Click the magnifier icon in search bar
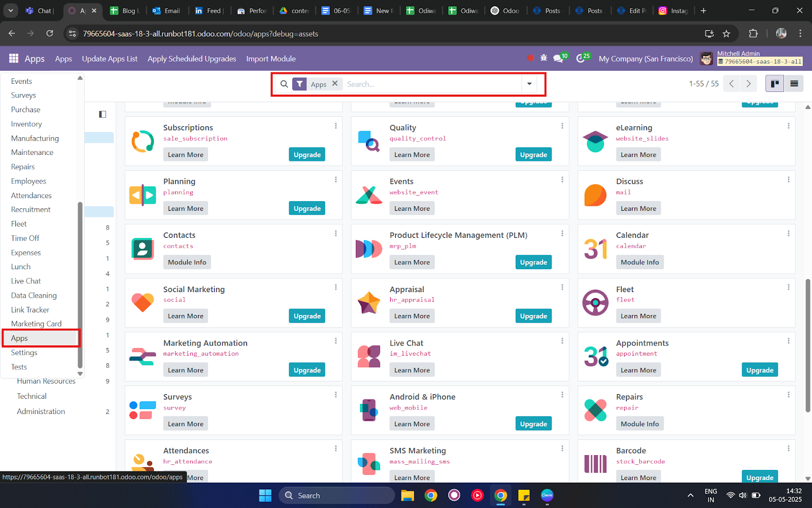812x508 pixels. pyautogui.click(x=284, y=84)
